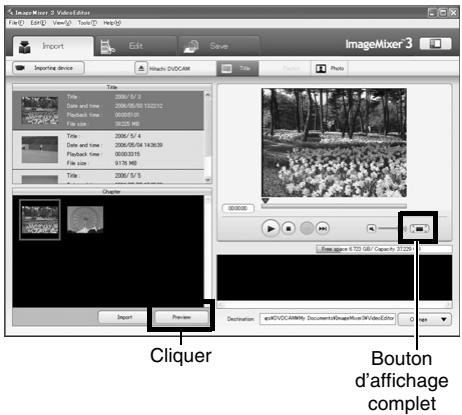
Task: Click the Destination path field
Action: point(328,319)
